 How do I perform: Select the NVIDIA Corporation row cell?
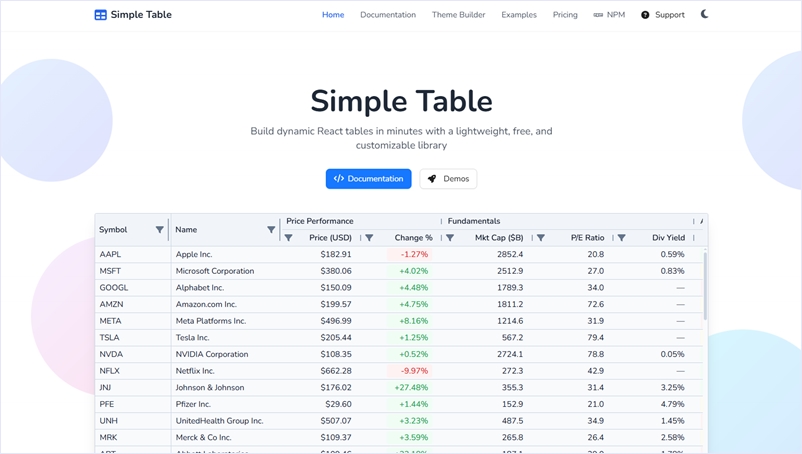[x=212, y=354]
